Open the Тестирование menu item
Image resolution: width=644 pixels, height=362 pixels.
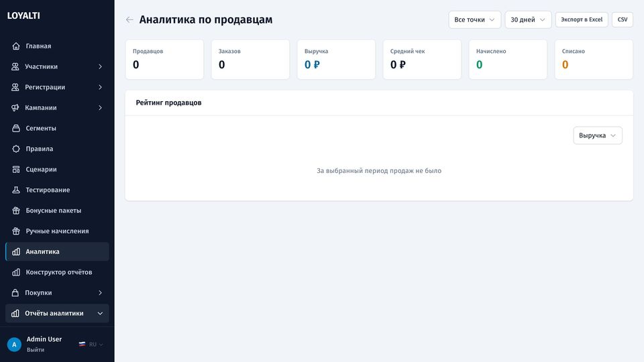click(57, 190)
